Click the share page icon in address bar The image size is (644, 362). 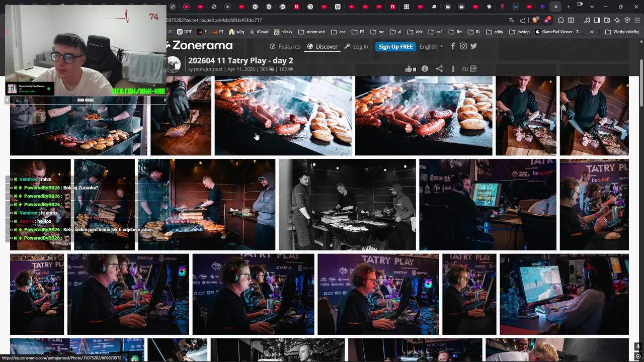tap(523, 20)
